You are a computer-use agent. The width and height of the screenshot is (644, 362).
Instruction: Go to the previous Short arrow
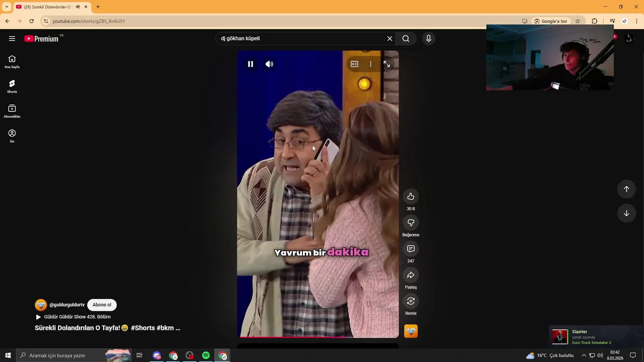[x=626, y=189]
